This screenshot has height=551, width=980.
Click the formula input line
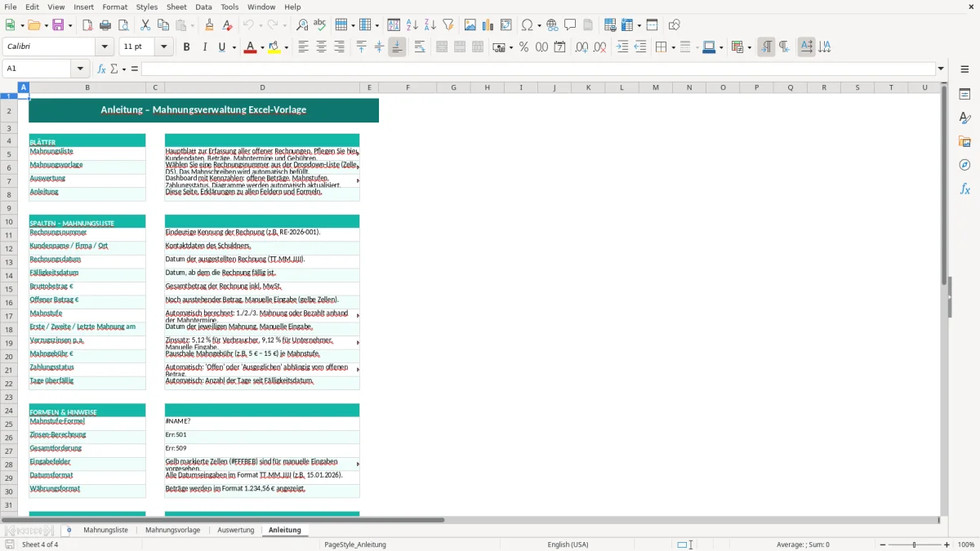pos(537,69)
